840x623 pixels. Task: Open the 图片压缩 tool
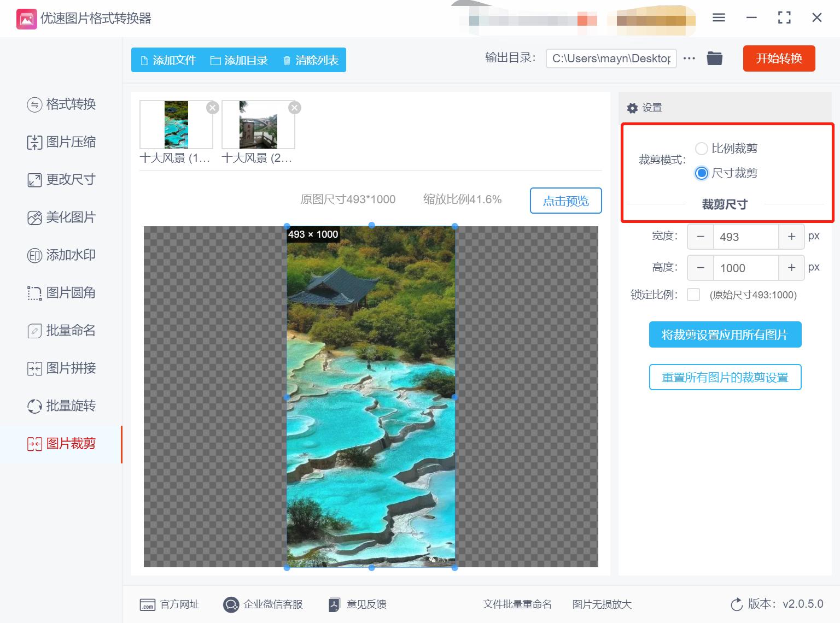coord(61,142)
